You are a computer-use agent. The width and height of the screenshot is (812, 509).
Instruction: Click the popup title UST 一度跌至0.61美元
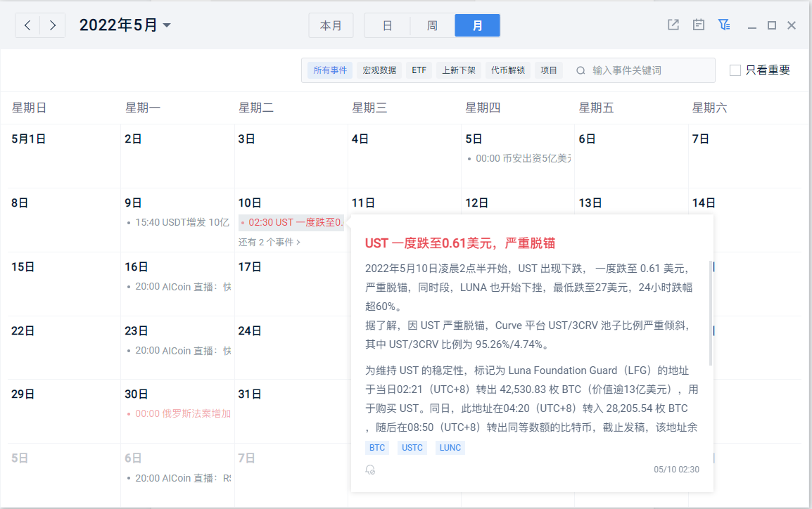[460, 243]
